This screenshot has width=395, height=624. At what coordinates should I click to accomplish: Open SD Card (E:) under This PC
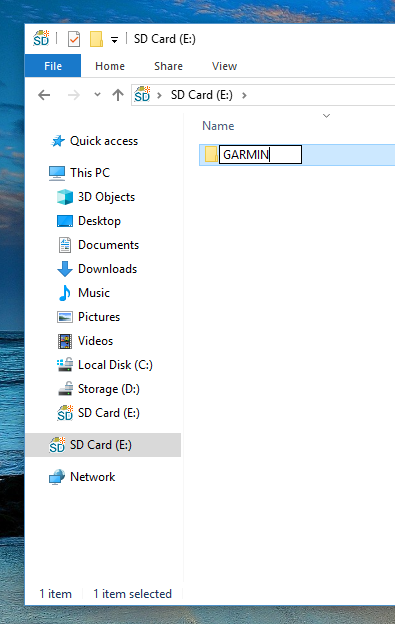[x=109, y=413]
